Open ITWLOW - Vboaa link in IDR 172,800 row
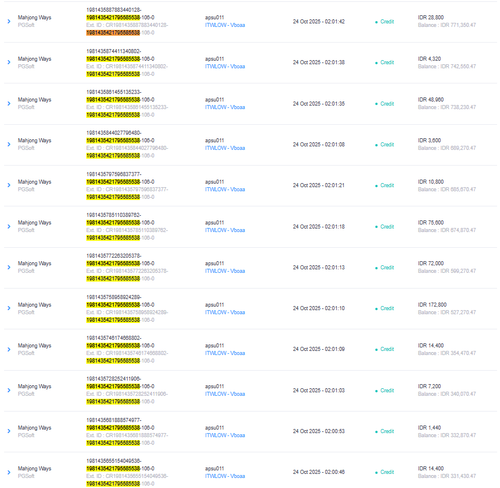500x488 pixels. click(225, 312)
